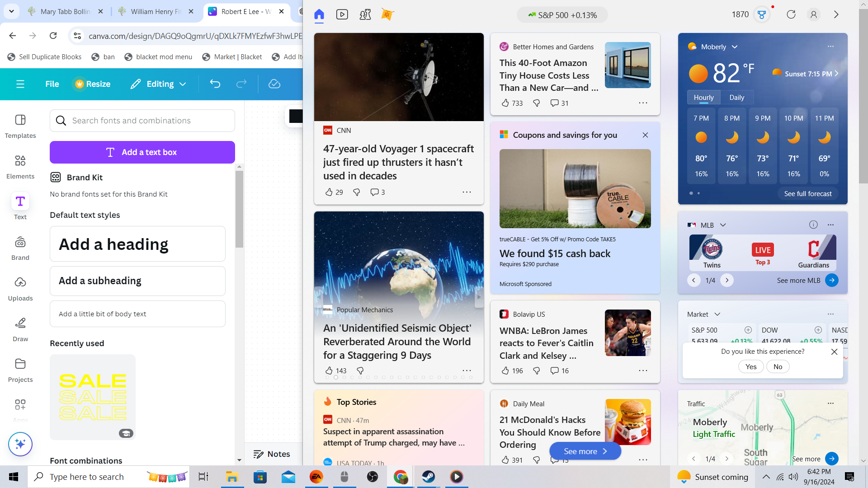
Task: Select the Draw tool in sidebar
Action: click(20, 329)
